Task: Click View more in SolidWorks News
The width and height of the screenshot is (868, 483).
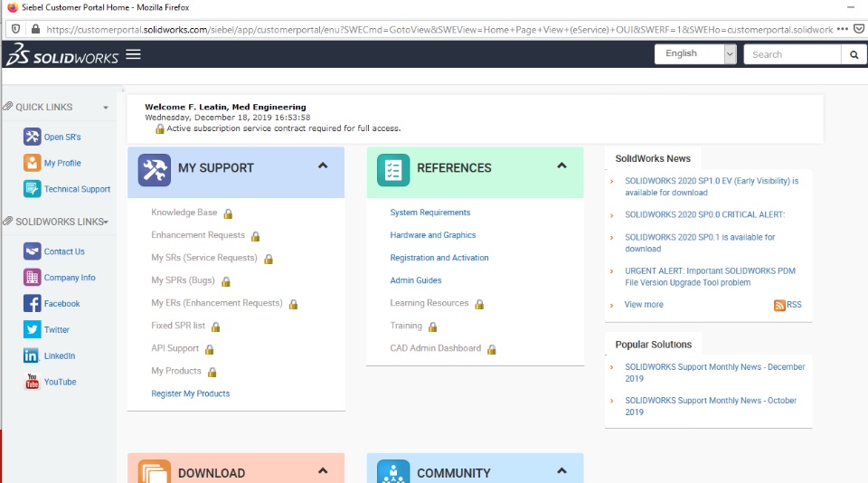Action: tap(644, 305)
